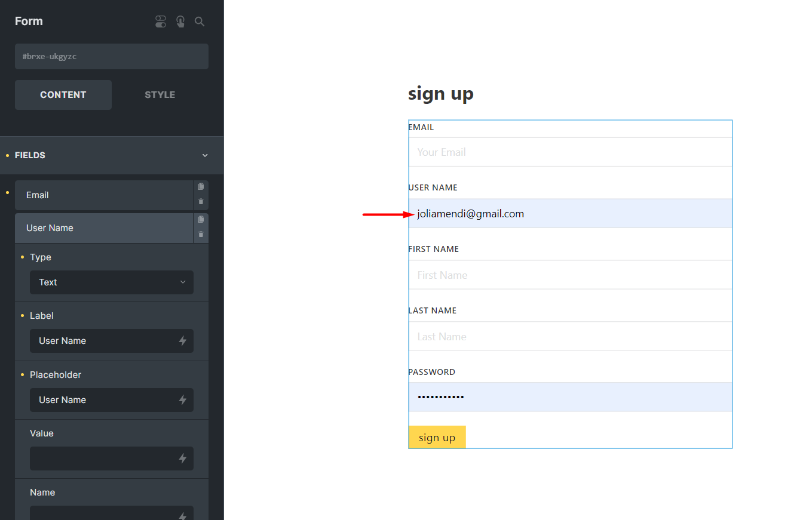
Task: Switch to the STYLE tab
Action: (160, 95)
